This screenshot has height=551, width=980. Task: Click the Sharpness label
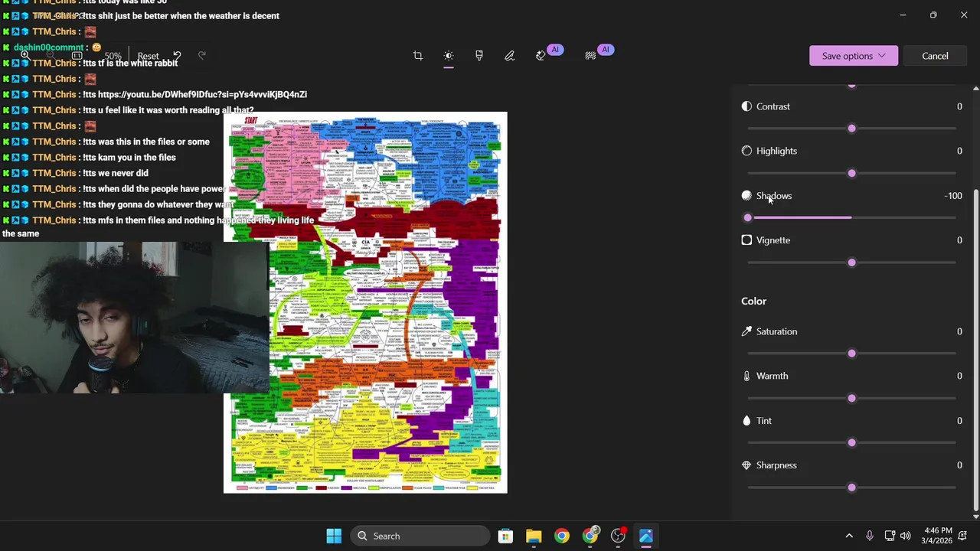point(776,465)
